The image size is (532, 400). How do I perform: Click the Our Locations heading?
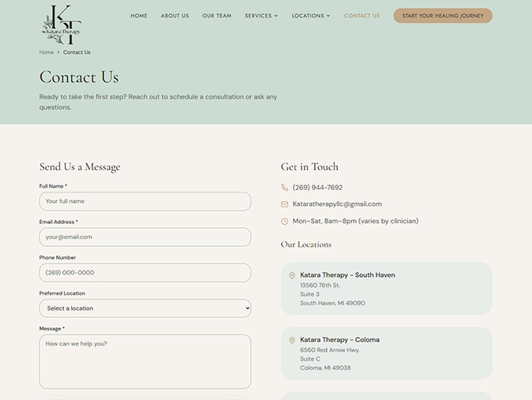coord(306,245)
